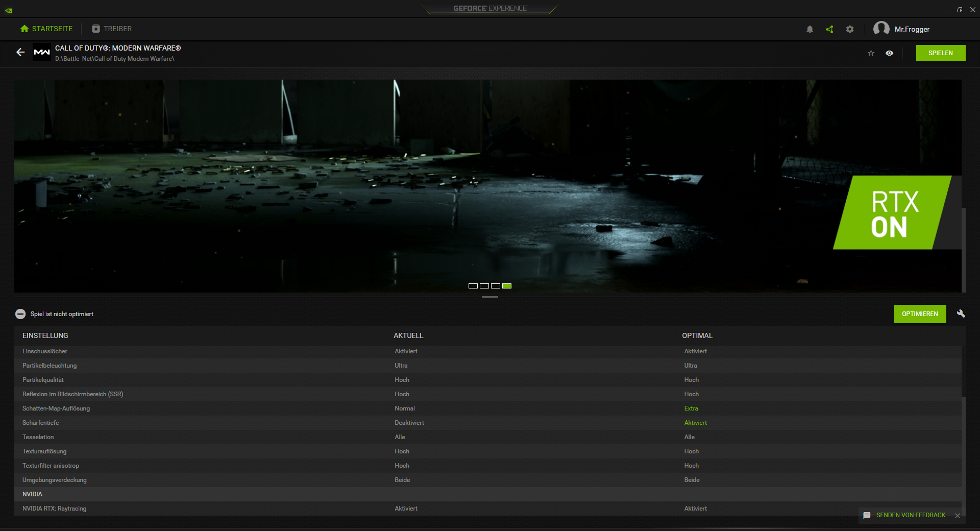Image resolution: width=980 pixels, height=531 pixels.
Task: Open custom settings wrench icon
Action: [x=961, y=313]
